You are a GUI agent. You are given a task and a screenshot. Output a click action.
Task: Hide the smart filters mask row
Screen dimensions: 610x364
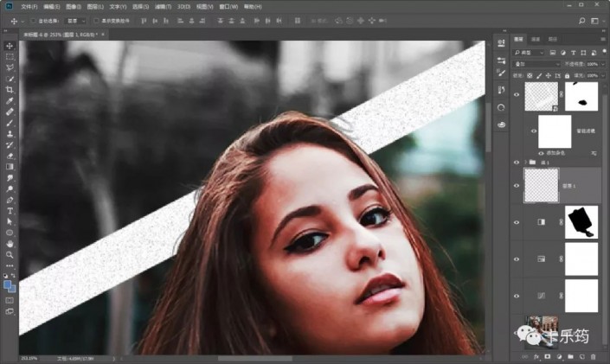[534, 131]
